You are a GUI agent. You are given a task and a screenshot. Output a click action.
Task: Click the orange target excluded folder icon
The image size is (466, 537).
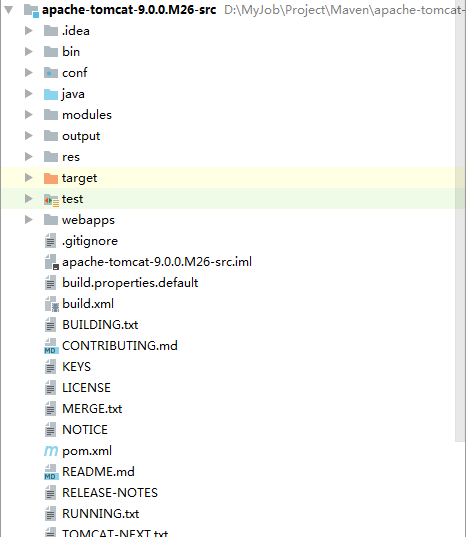(51, 178)
